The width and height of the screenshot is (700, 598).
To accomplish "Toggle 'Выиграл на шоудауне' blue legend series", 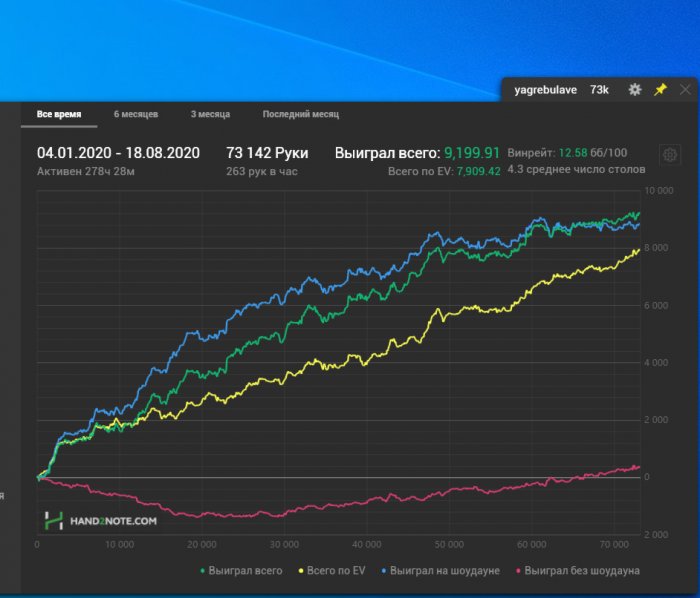I will [441, 571].
